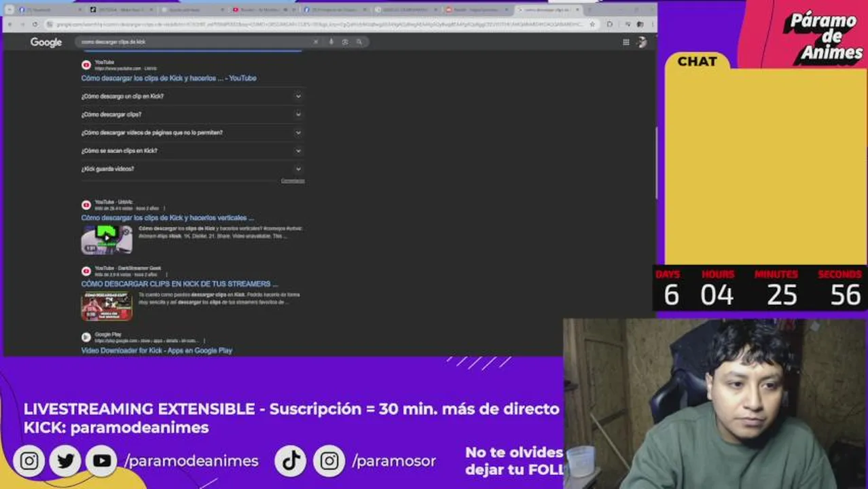Switch to the seventh tab with red icon

click(475, 10)
